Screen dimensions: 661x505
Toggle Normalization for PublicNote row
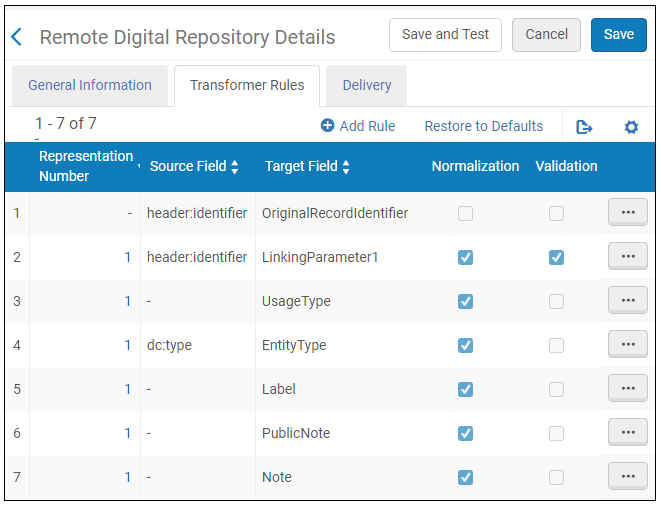[x=465, y=433]
